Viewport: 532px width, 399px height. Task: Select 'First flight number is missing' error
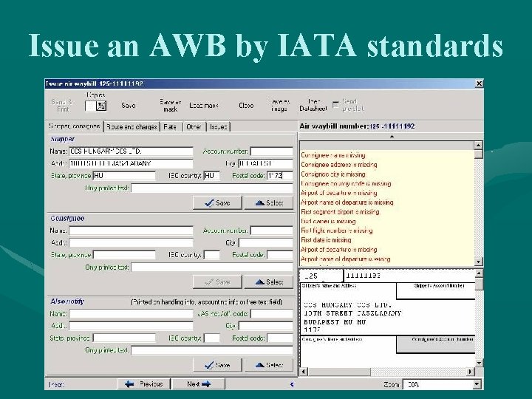point(337,231)
